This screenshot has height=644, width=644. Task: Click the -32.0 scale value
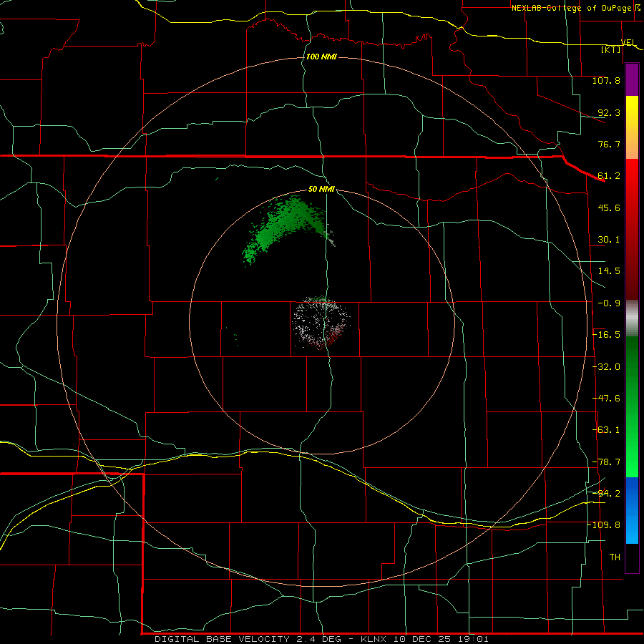click(x=607, y=367)
